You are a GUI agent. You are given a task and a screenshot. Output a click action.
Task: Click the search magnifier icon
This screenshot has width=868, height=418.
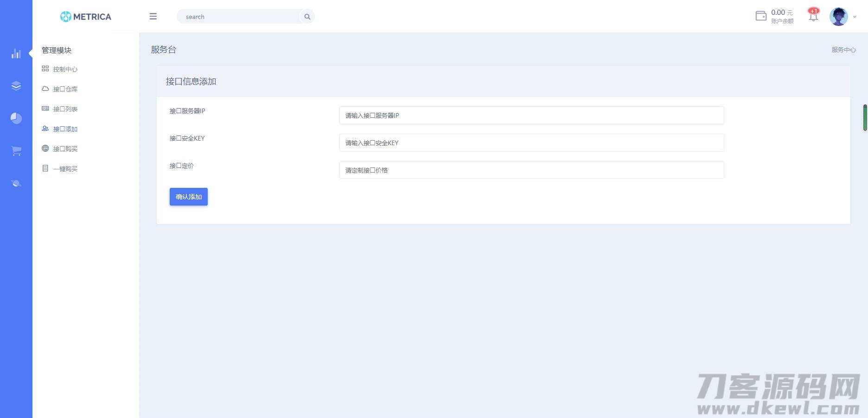click(x=307, y=16)
